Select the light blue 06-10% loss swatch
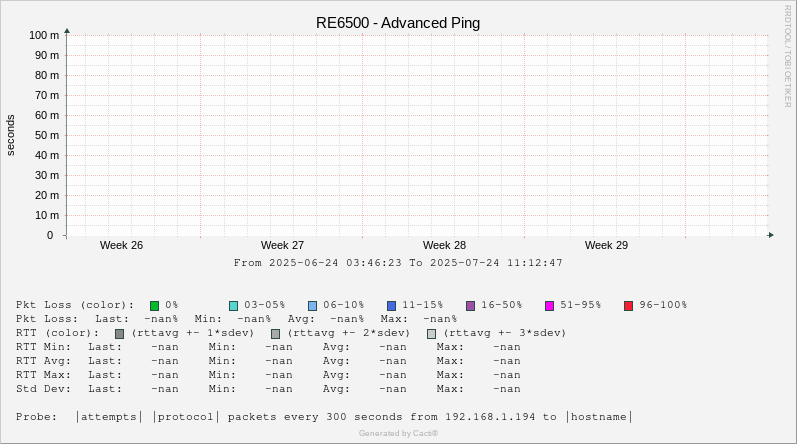The width and height of the screenshot is (797, 444). (313, 305)
